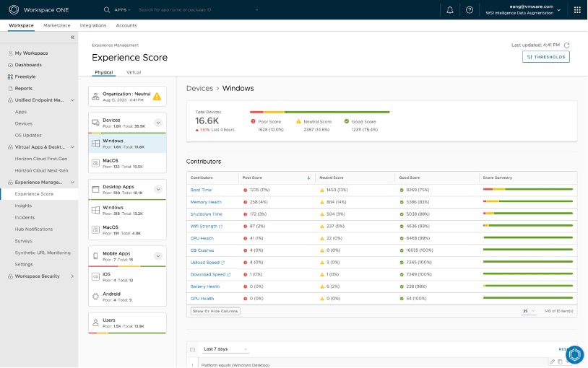The height and width of the screenshot is (368, 588).
Task: Open the Marketplace top tab
Action: 57,25
